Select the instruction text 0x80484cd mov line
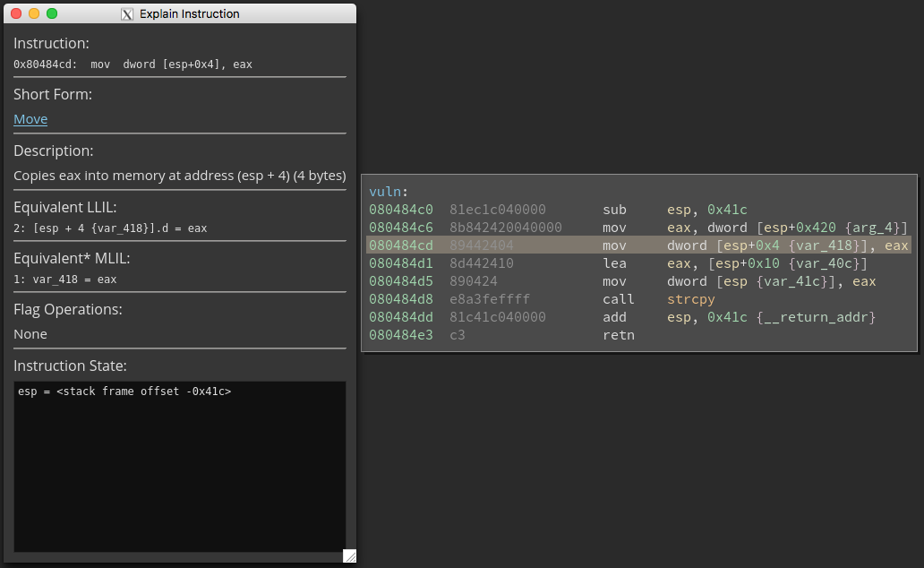 [133, 65]
